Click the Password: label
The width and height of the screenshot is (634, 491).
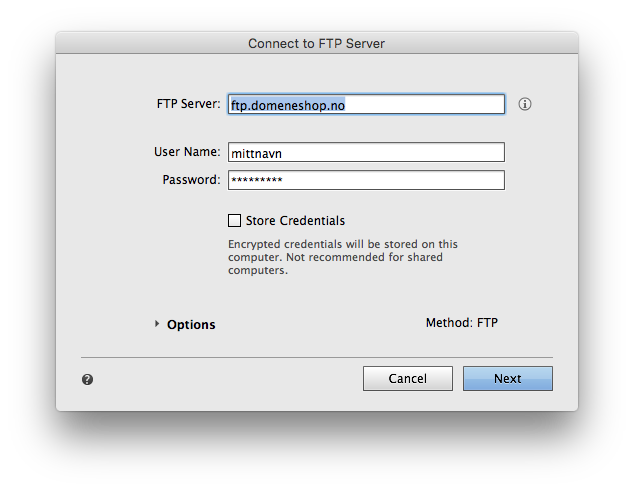(x=191, y=180)
